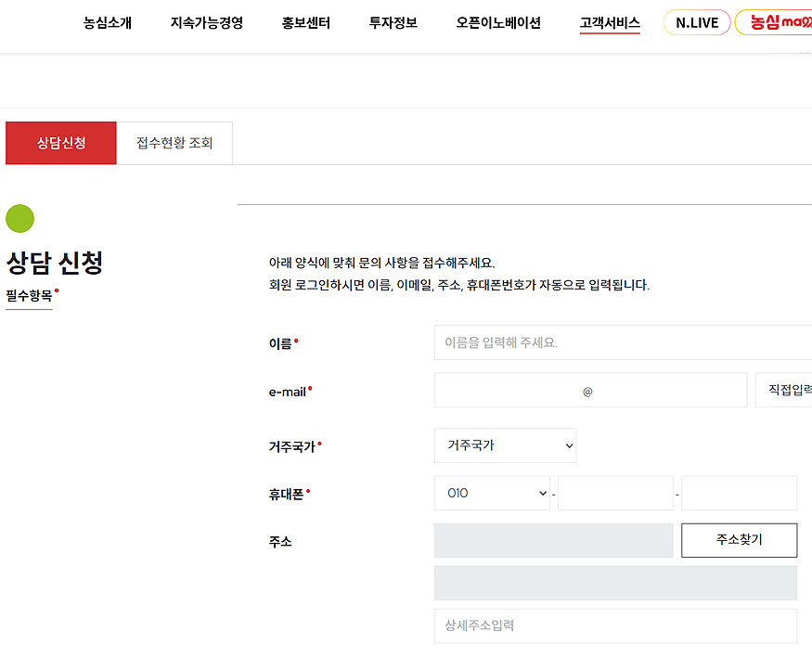Viewport: 812px width, 670px height.
Task: Open the 농심몰 logo button
Action: pos(775,23)
